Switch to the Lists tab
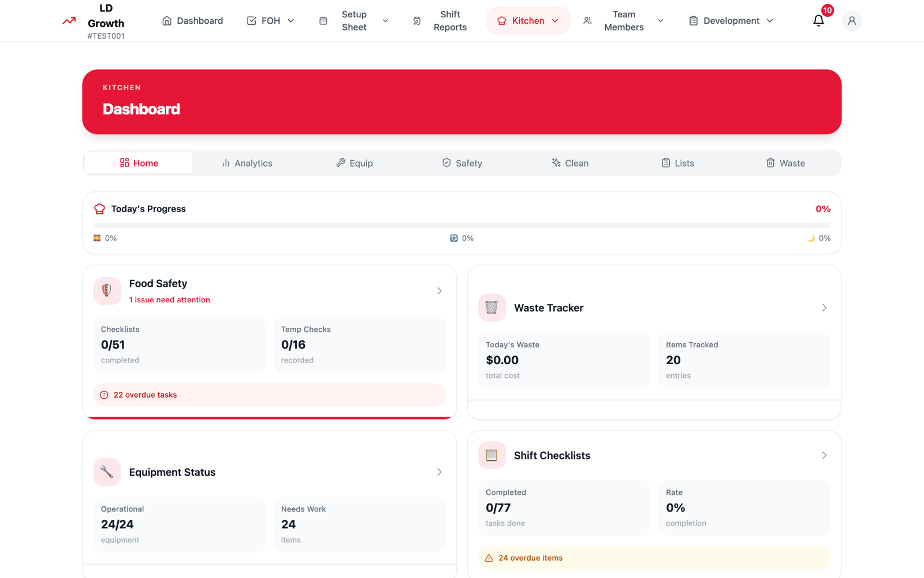 [x=677, y=163]
